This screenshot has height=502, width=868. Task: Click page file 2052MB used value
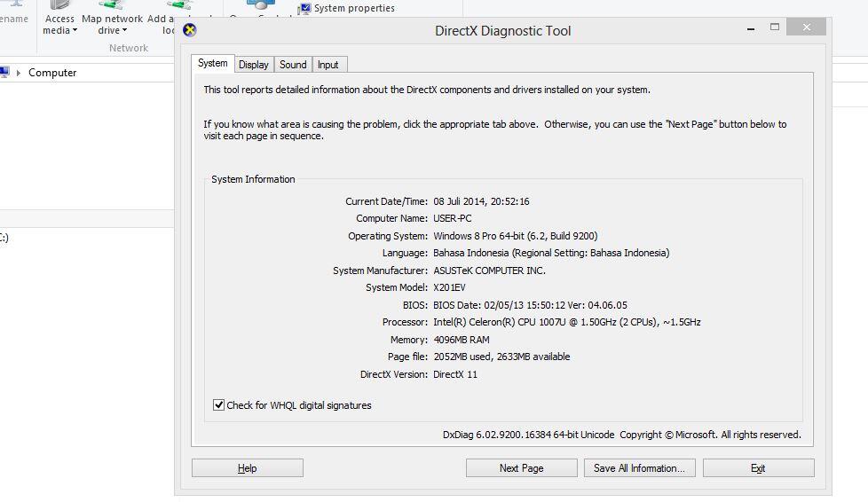[x=501, y=357]
